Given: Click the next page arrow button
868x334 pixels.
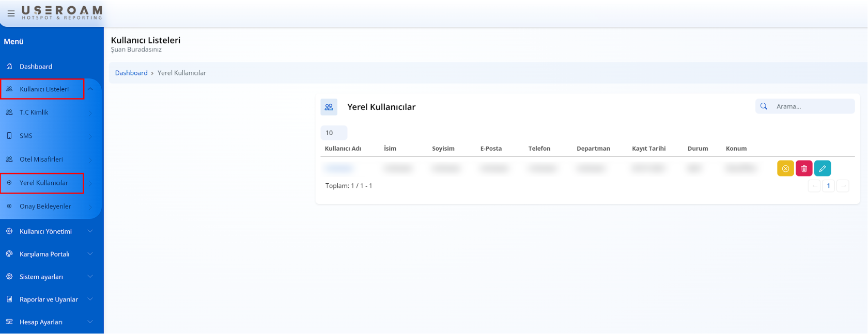Looking at the screenshot, I should [843, 186].
